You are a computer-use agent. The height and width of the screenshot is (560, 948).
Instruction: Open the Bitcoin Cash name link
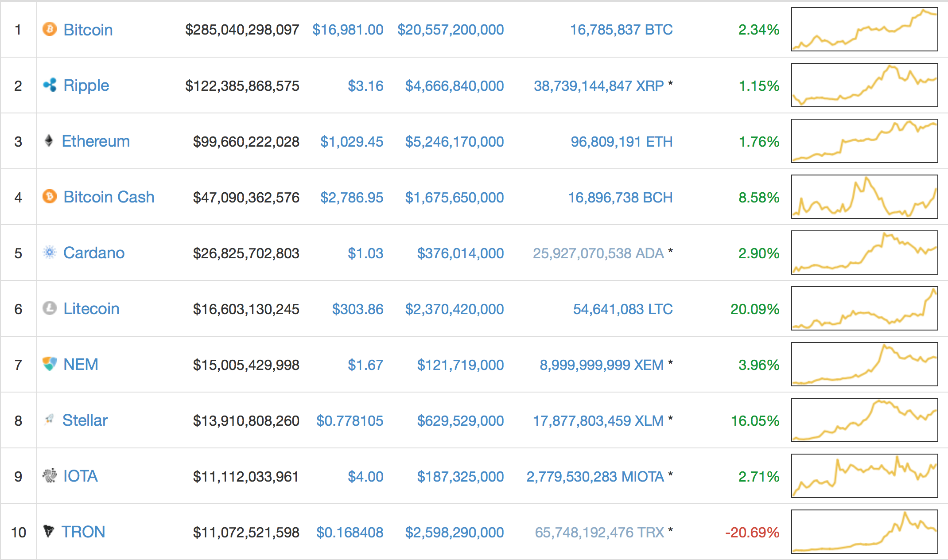point(109,197)
